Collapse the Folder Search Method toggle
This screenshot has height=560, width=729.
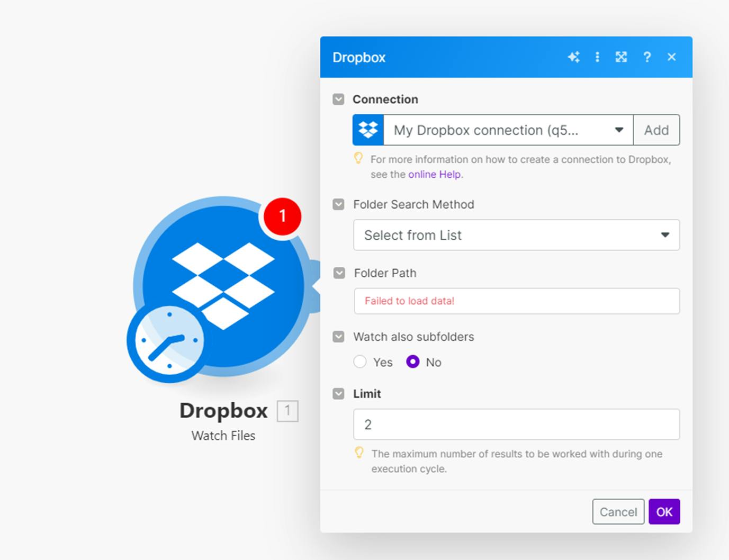(338, 204)
